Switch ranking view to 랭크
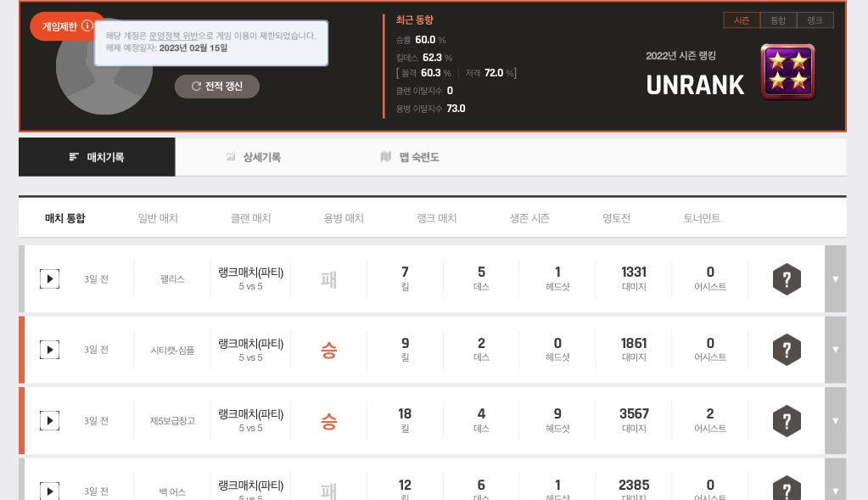 [x=815, y=20]
